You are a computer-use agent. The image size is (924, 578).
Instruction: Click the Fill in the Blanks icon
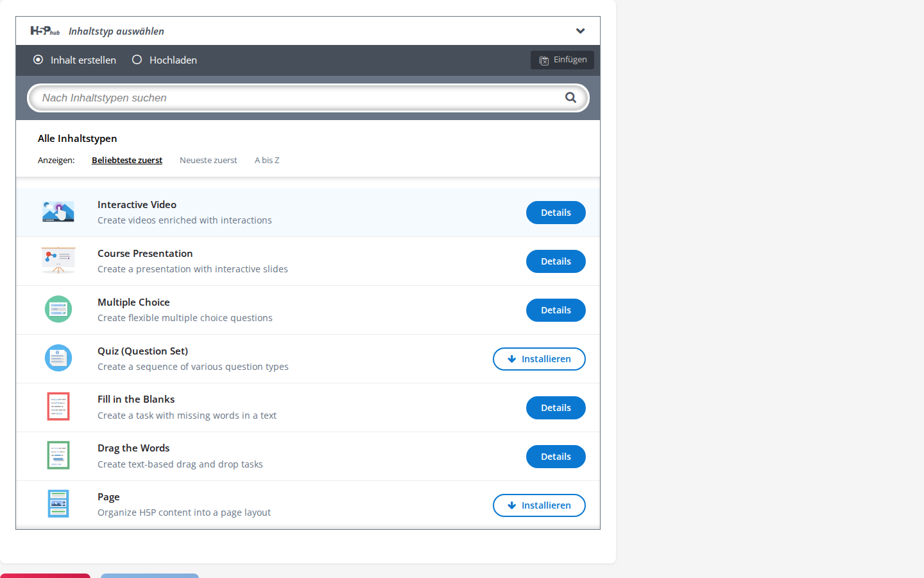(58, 407)
